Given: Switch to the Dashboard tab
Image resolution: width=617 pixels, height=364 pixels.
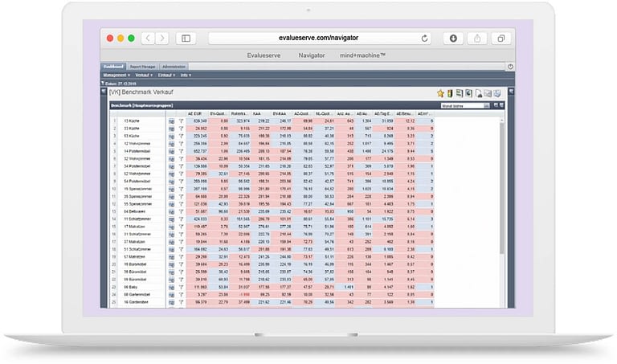Looking at the screenshot, I should (x=114, y=67).
